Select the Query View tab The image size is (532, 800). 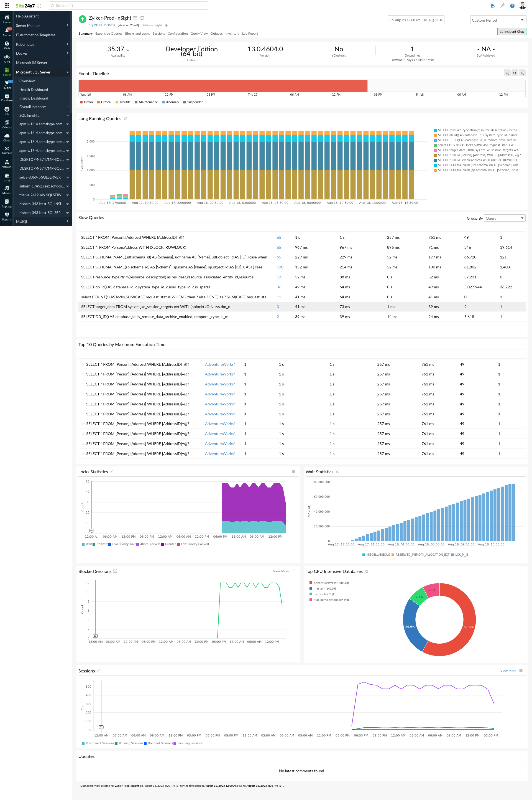[198, 34]
